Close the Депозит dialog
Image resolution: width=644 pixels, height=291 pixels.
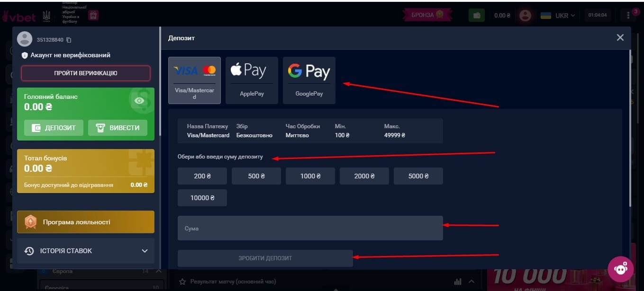click(620, 38)
